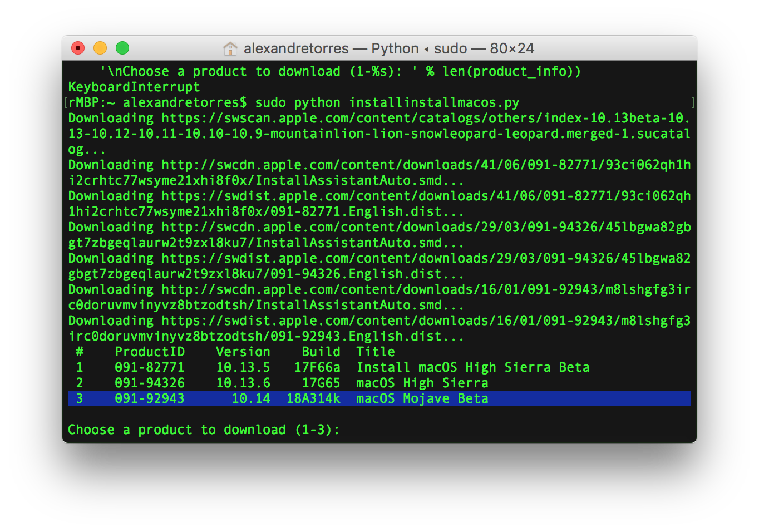Click product ID 091-82771 in the table
Screen dimensions: 759x532
(150, 367)
